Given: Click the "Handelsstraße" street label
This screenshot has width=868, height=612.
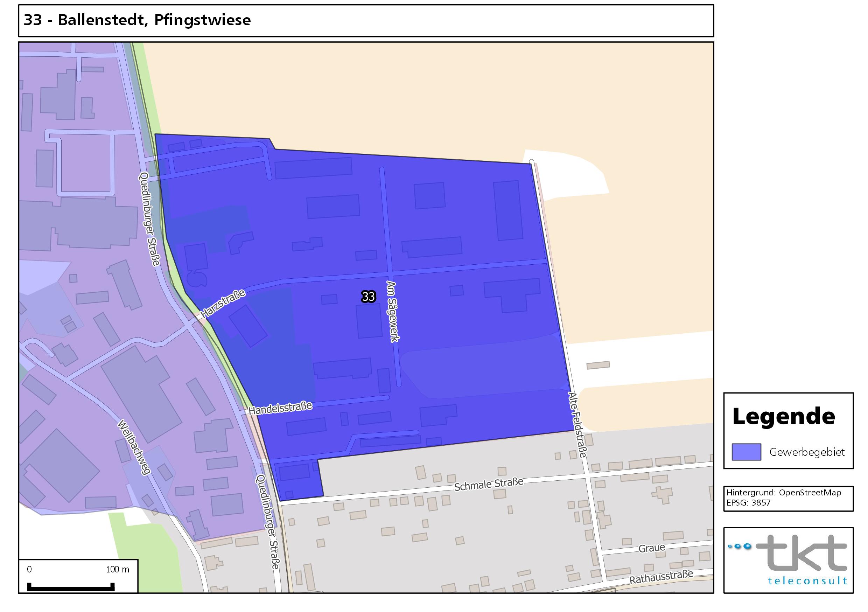Looking at the screenshot, I should [280, 408].
